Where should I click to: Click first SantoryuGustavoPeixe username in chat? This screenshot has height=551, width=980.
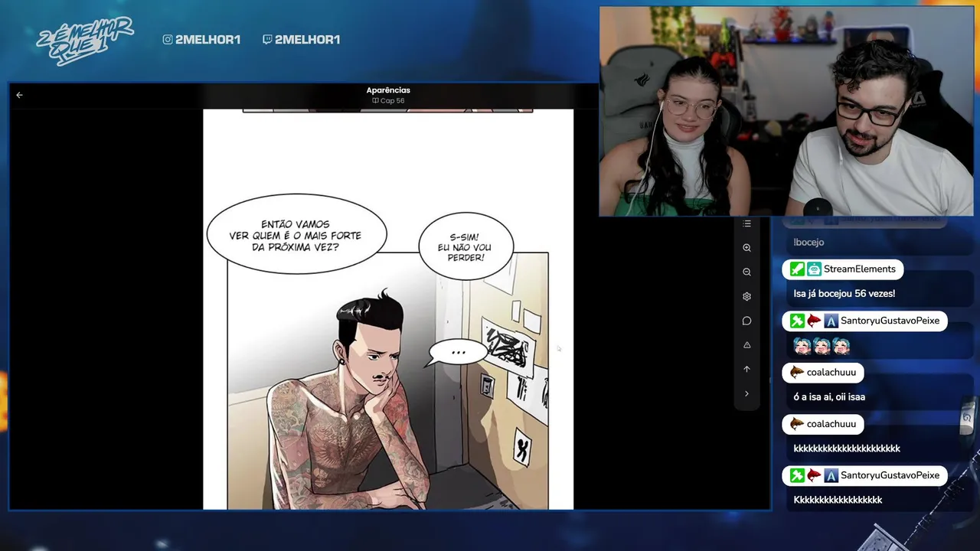coord(890,321)
